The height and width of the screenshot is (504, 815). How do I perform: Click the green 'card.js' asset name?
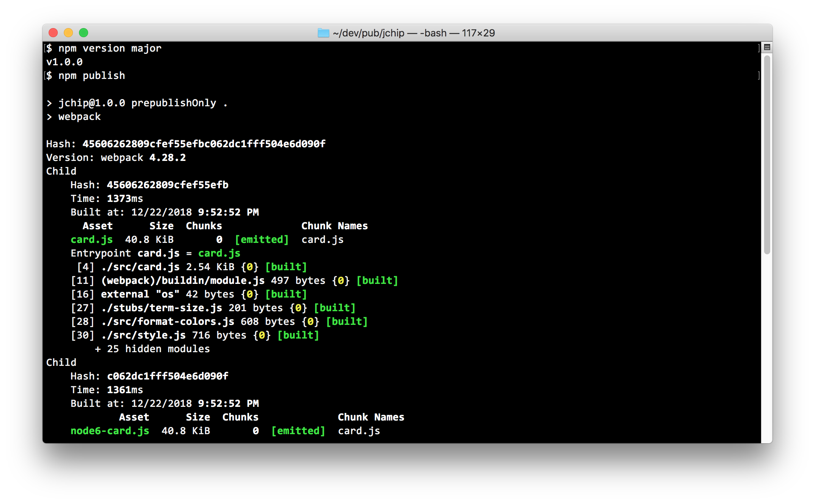coord(92,239)
